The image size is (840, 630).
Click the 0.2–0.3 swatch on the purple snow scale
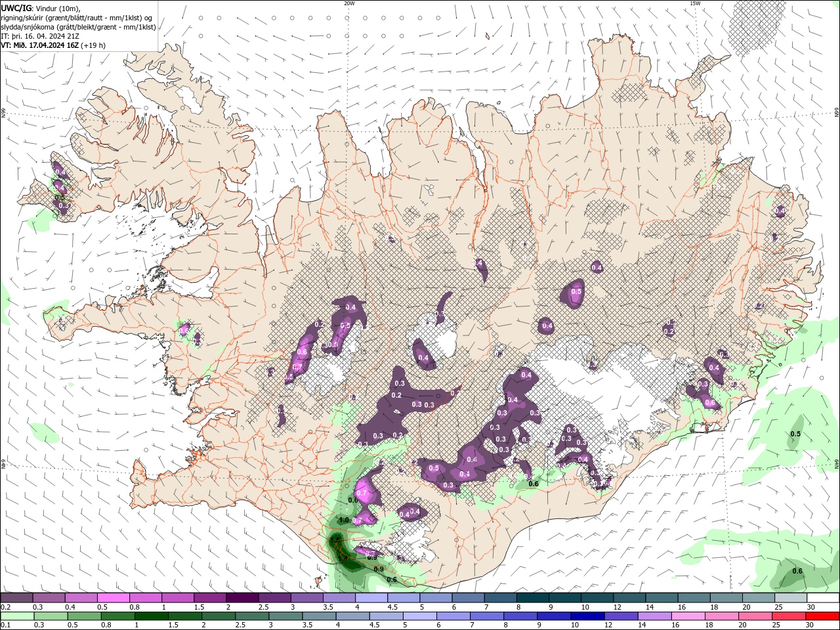(x=16, y=598)
